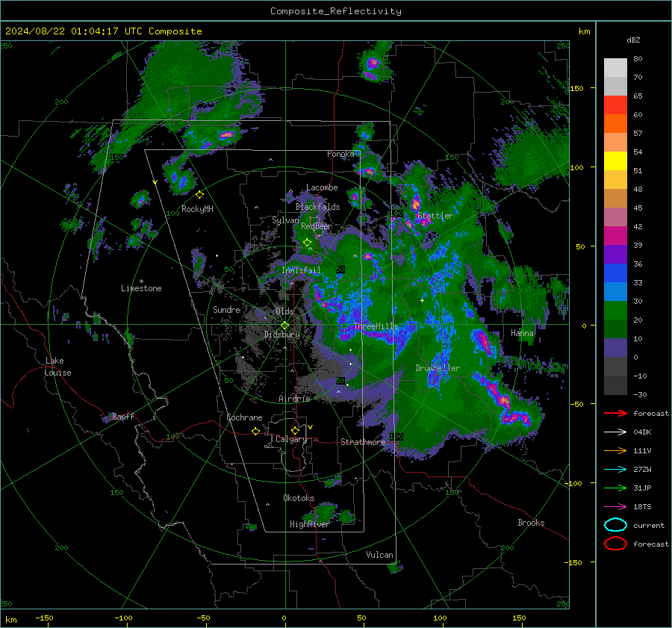Click the yellow diamond marker below Cochrane
This screenshot has height=628, width=672.
(255, 431)
